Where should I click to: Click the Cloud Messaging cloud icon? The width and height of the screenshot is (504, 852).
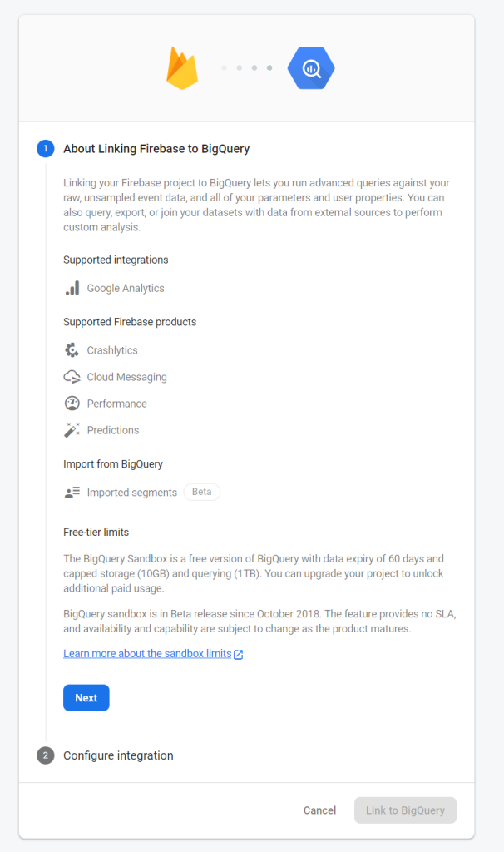click(72, 377)
